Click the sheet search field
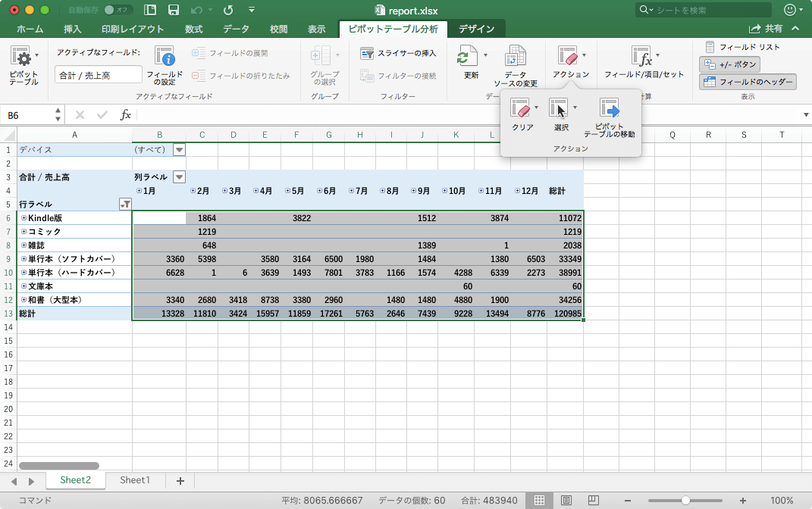Screen dimensions: 812x509 point(704,10)
